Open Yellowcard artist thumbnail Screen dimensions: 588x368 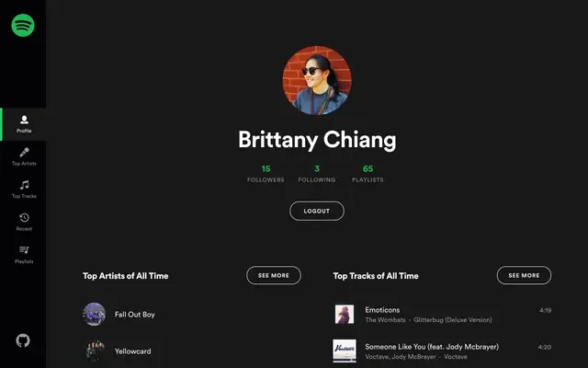coord(94,351)
